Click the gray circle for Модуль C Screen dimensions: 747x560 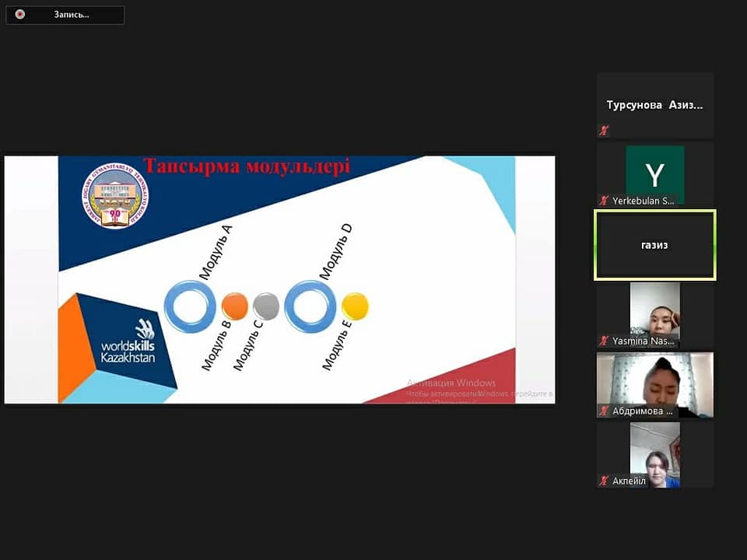click(266, 306)
